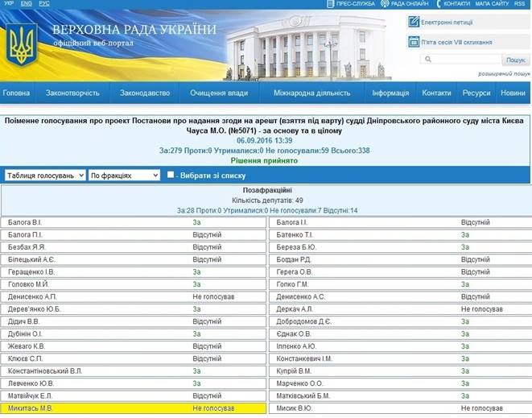532x418 pixels.
Task: Open the Очищення влади menu
Action: [219, 93]
